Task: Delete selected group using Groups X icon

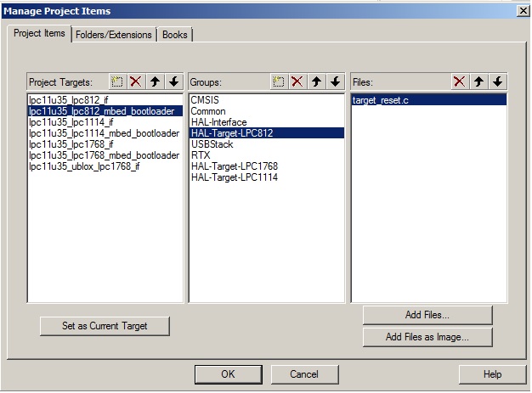Action: pos(297,81)
